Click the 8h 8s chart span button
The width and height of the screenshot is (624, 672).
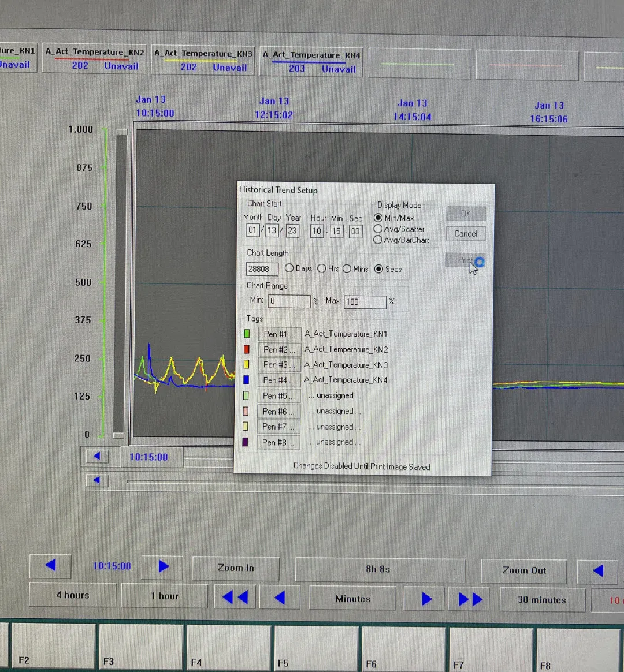[x=380, y=570]
